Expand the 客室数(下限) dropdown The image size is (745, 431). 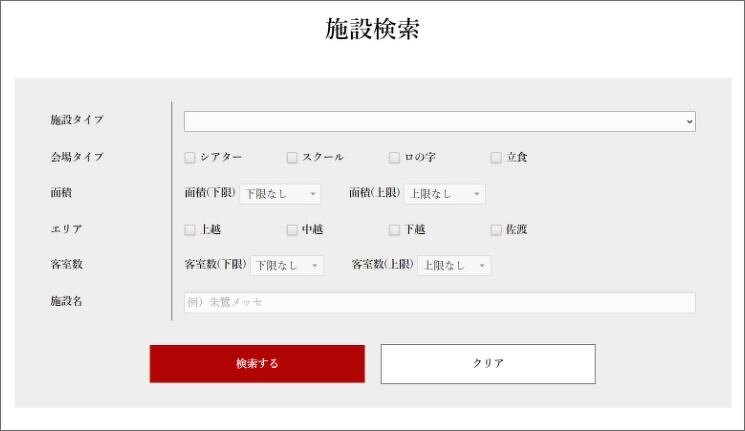point(286,266)
